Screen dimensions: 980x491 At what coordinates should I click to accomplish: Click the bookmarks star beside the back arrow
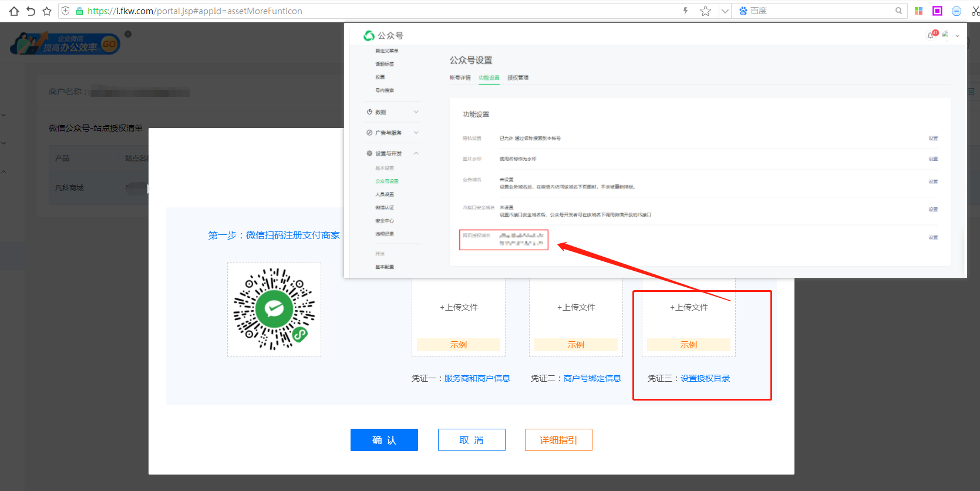pyautogui.click(x=47, y=11)
